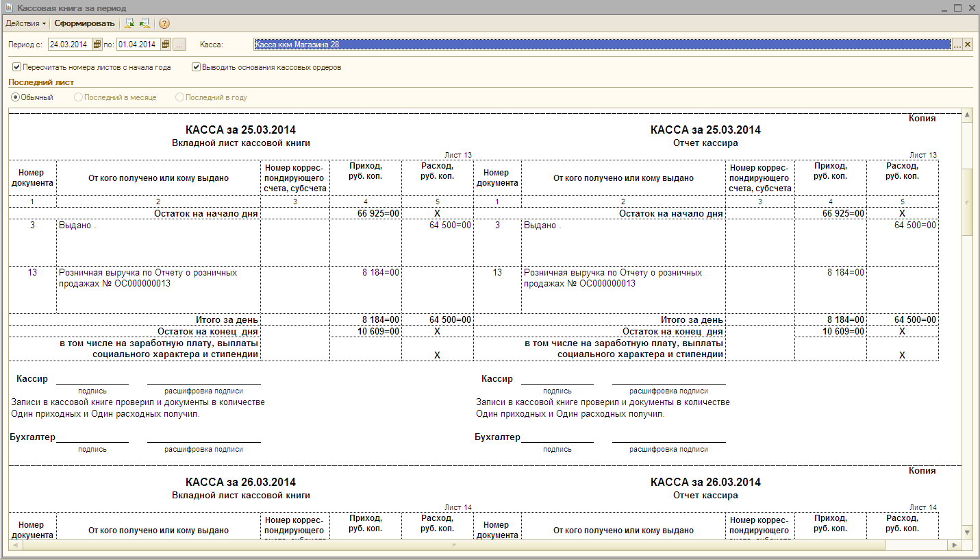Click right table Выдано . cell
The width and height of the screenshot is (980, 560).
[623, 243]
